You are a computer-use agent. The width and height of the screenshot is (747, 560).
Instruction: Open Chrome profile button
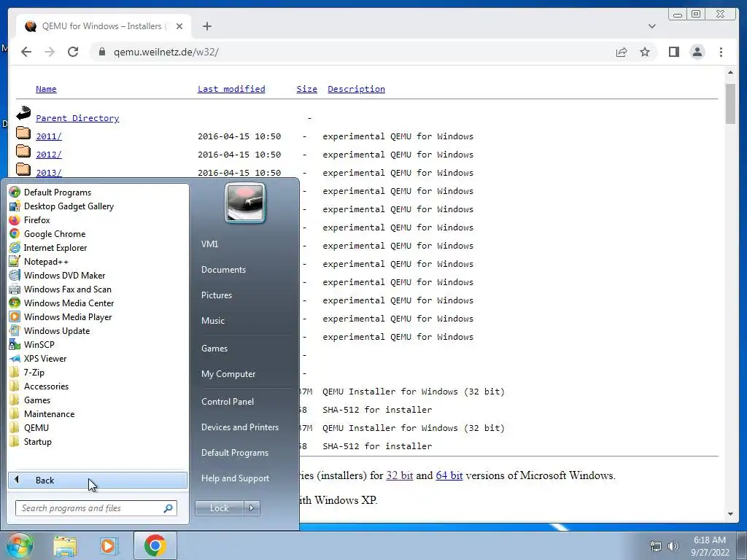(697, 52)
